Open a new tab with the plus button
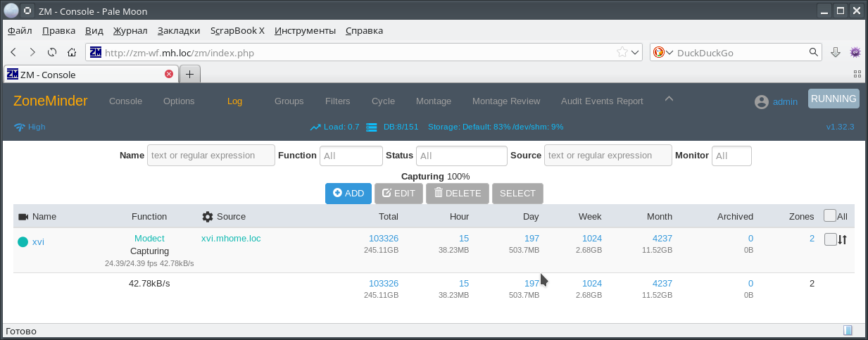This screenshot has width=868, height=340. pos(190,74)
